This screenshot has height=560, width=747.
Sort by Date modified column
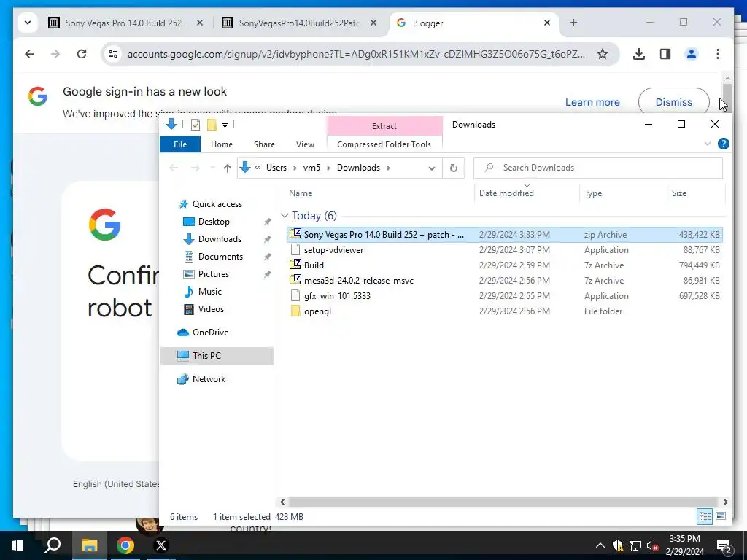(x=506, y=192)
